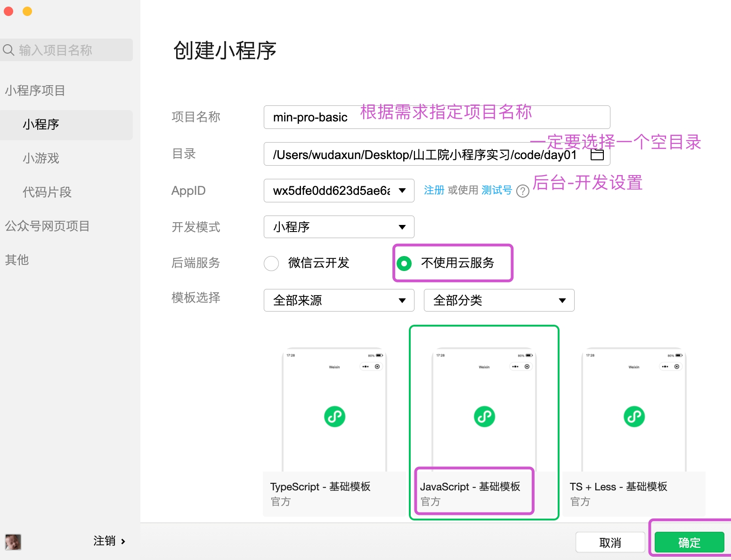731x560 pixels.
Task: Click the question mark help icon near test account
Action: coord(523,191)
